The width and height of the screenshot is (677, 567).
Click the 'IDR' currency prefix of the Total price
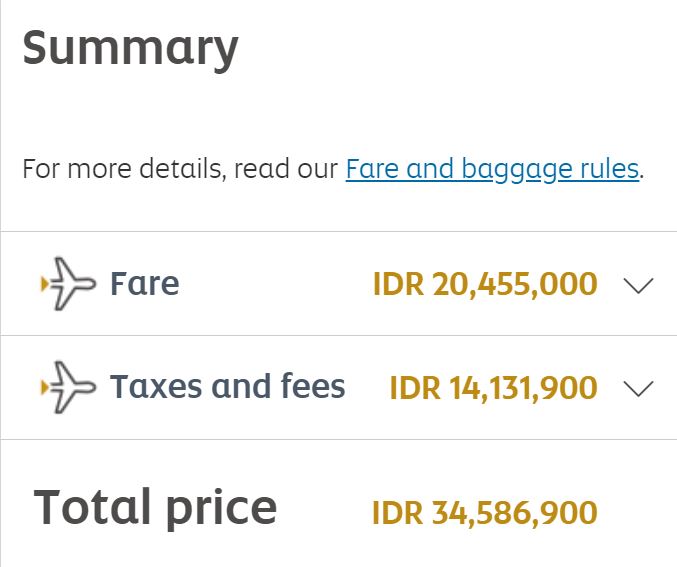396,513
